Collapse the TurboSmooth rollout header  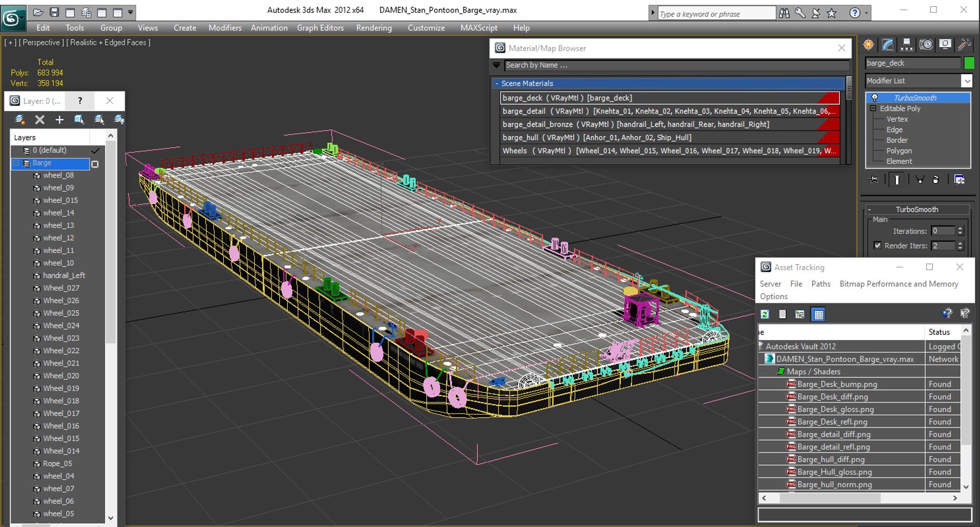click(917, 209)
